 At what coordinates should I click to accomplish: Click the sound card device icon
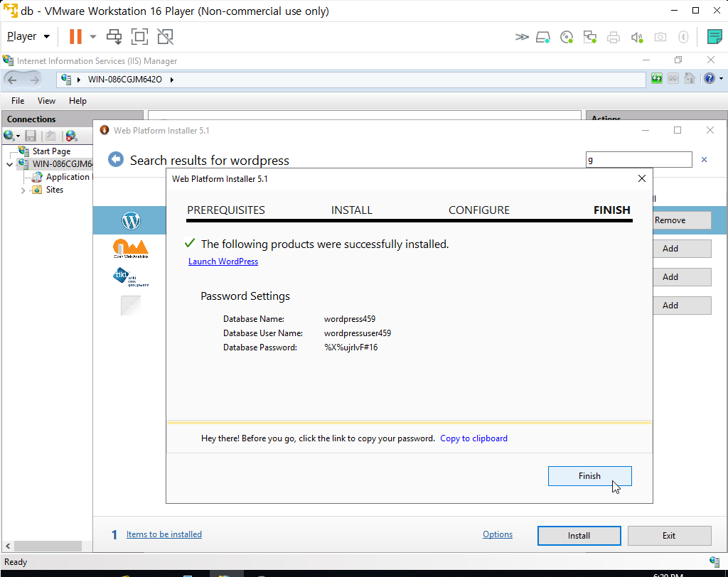(x=637, y=37)
